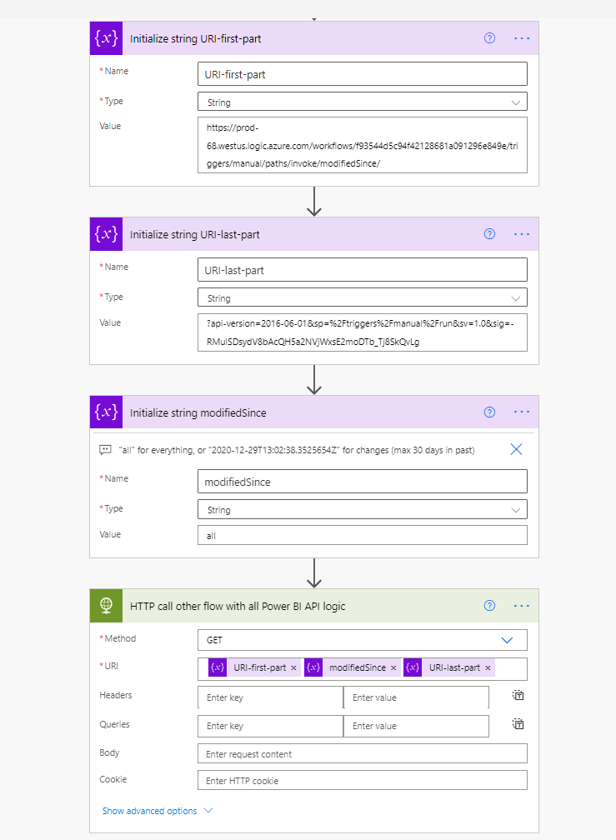The width and height of the screenshot is (616, 840).
Task: Remove URI-last-part token from URI field
Action: [x=488, y=668]
